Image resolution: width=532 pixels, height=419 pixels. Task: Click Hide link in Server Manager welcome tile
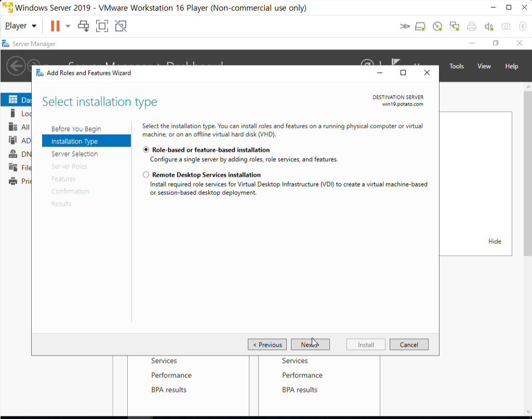495,241
